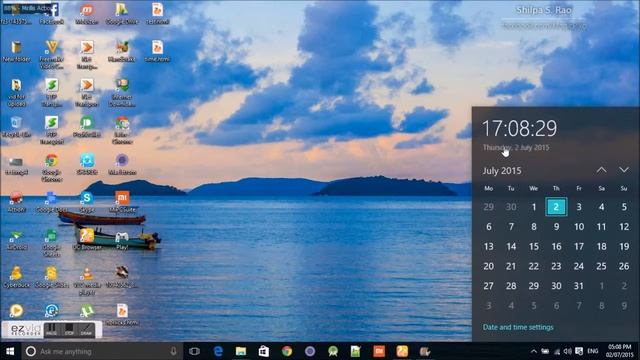Go to the previous month in the calendar

[x=601, y=170]
